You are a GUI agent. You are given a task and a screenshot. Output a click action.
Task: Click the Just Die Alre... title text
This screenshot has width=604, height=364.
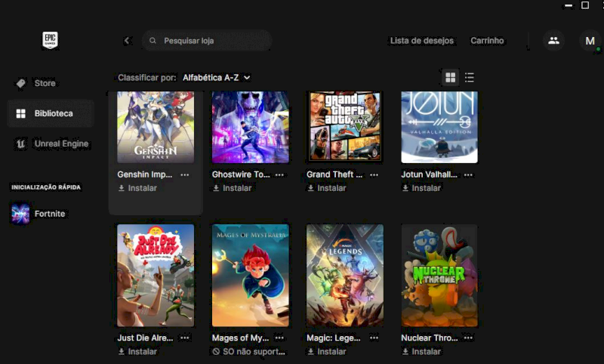click(145, 338)
